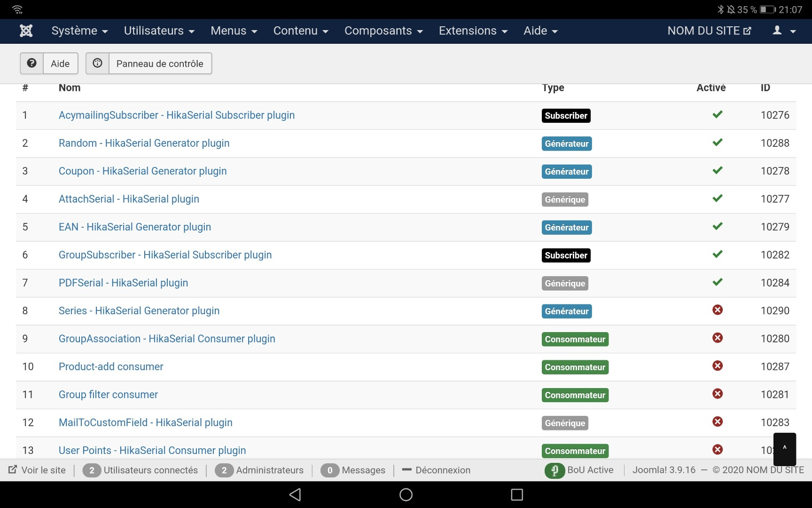Open the user account dropdown

(x=784, y=31)
